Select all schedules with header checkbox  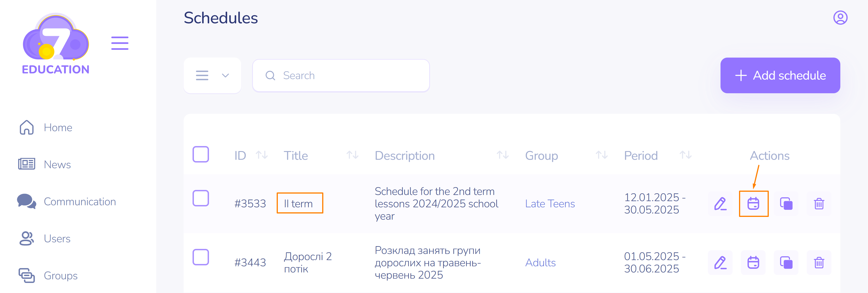pyautogui.click(x=201, y=154)
